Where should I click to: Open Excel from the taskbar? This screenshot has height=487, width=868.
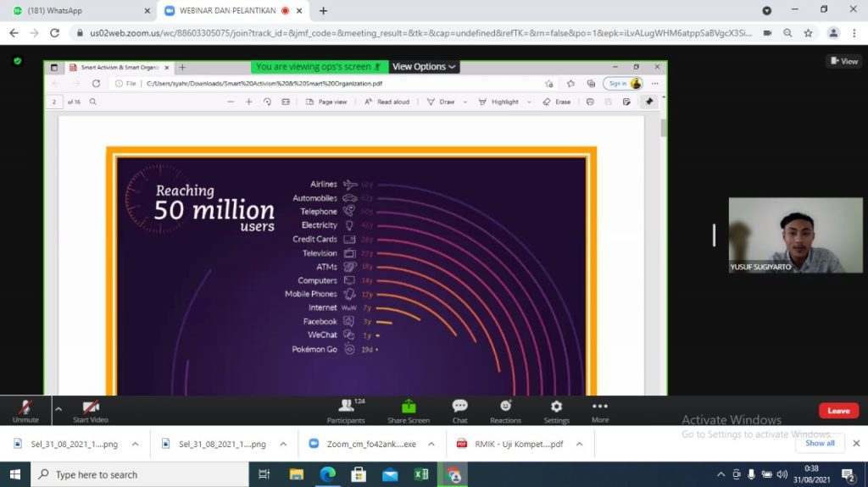[420, 474]
